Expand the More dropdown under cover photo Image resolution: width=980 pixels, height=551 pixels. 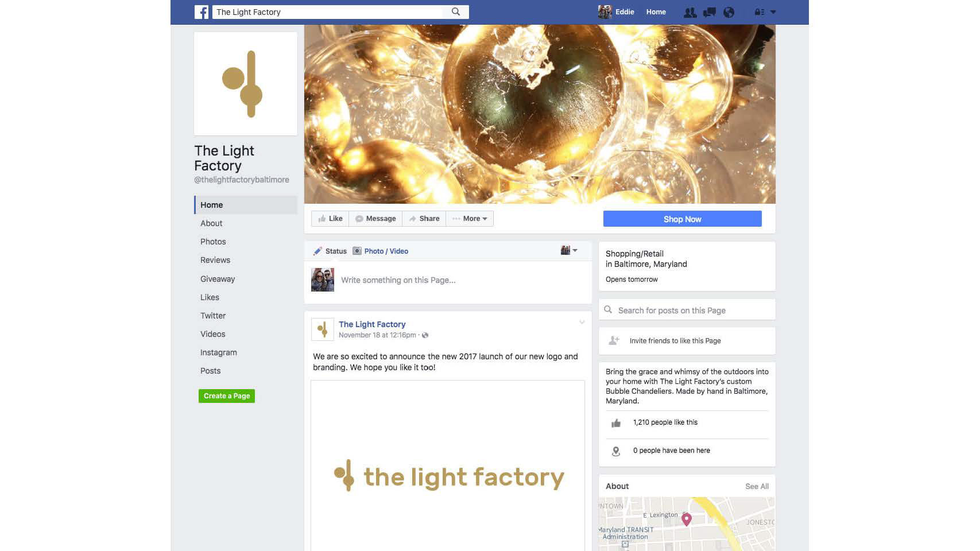(470, 219)
